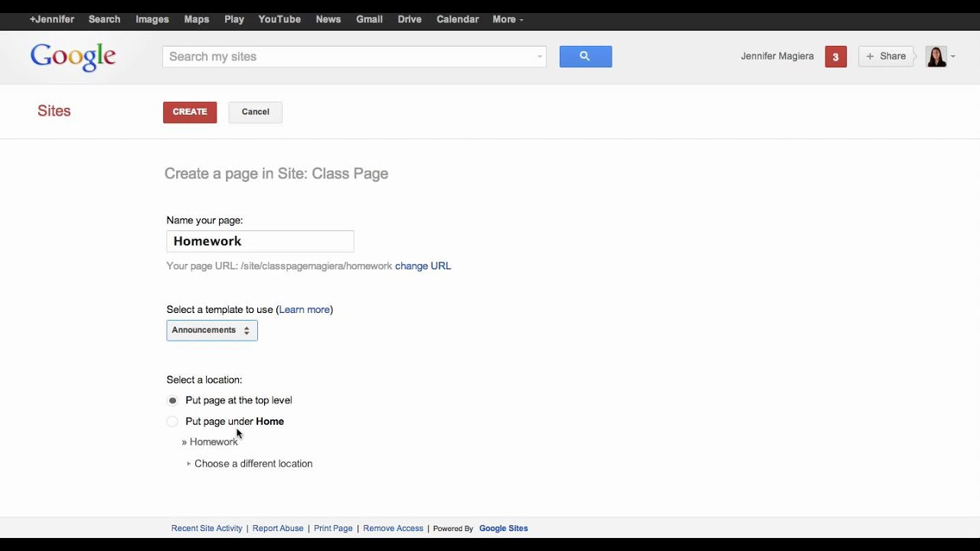Select Put page at the top level
This screenshot has width=980, height=551.
(172, 400)
